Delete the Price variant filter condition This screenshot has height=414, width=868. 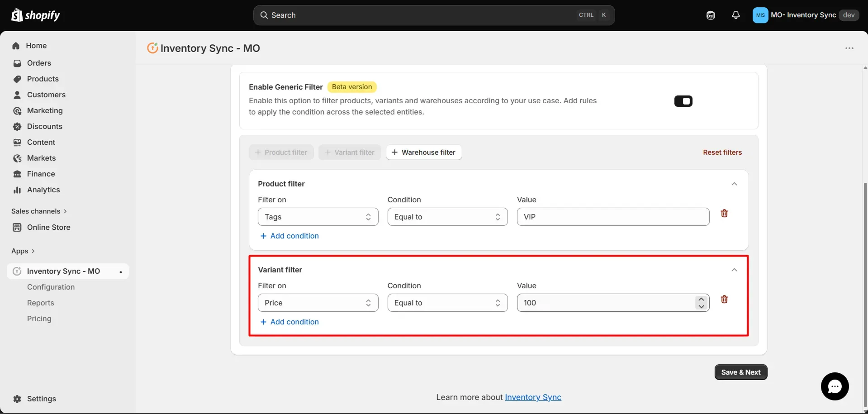point(724,299)
